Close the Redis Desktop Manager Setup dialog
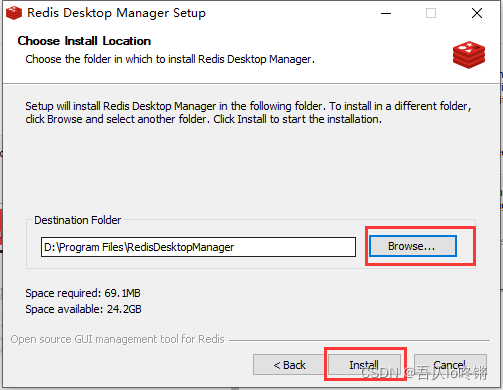The width and height of the screenshot is (503, 390). [477, 13]
